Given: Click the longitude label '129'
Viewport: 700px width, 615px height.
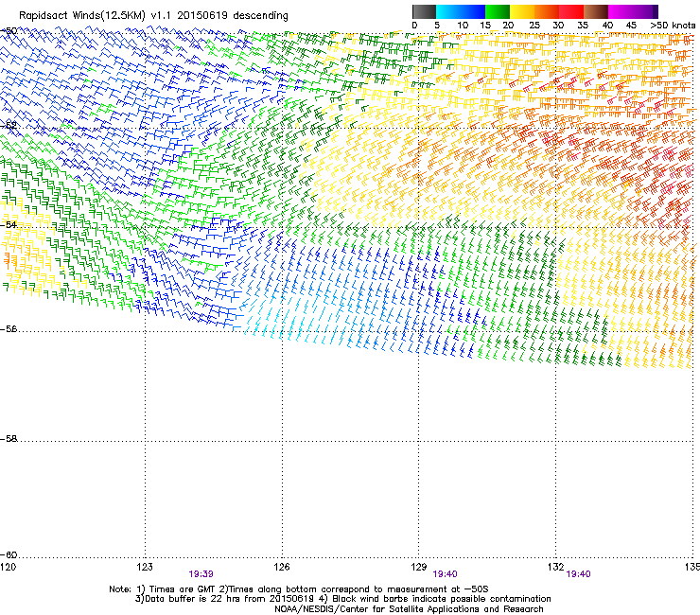Looking at the screenshot, I should pos(419,567).
